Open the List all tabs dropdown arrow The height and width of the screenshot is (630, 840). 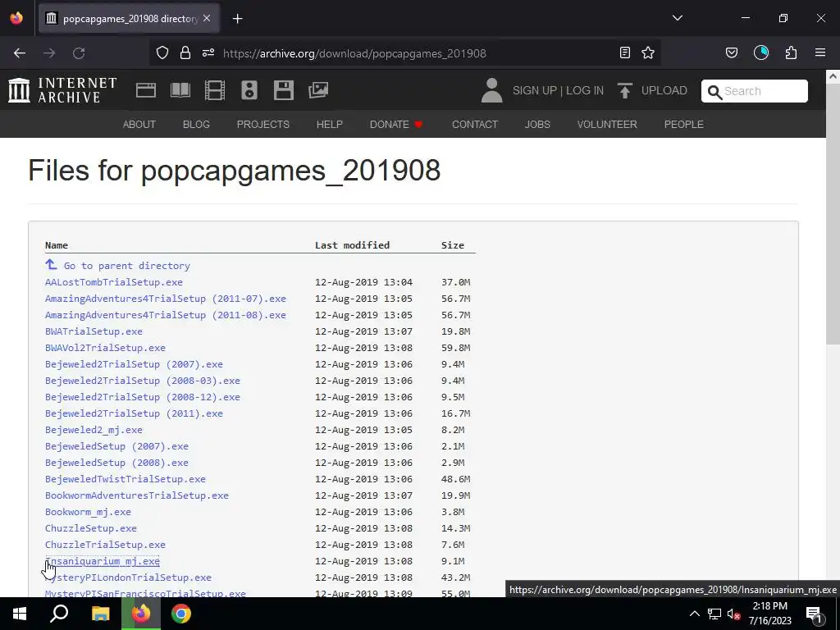(677, 18)
